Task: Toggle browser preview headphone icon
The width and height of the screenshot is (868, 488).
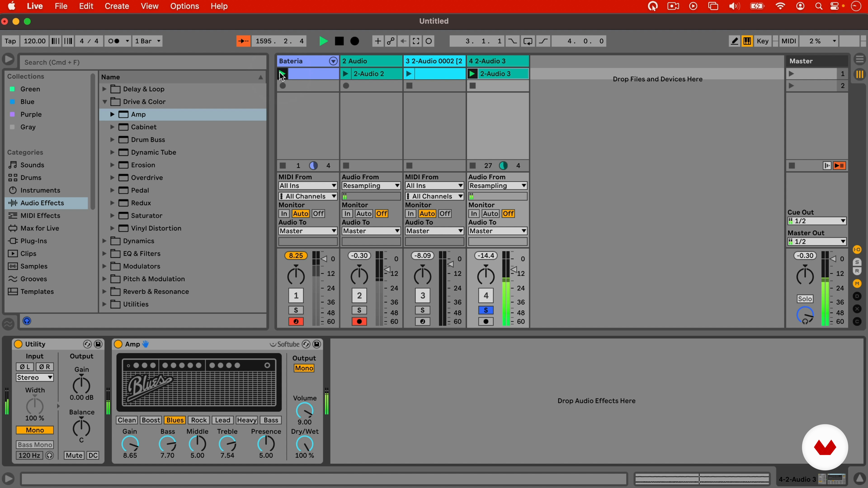Action: tap(27, 321)
